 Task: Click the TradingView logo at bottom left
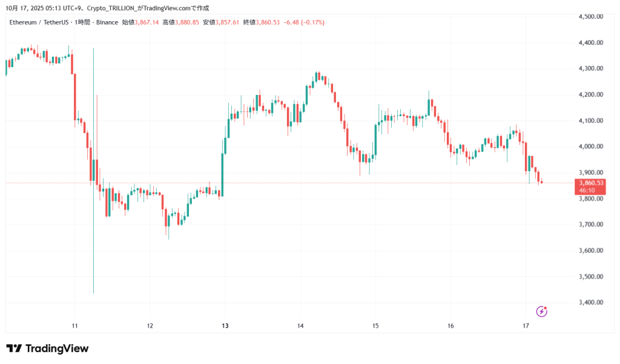click(x=47, y=348)
